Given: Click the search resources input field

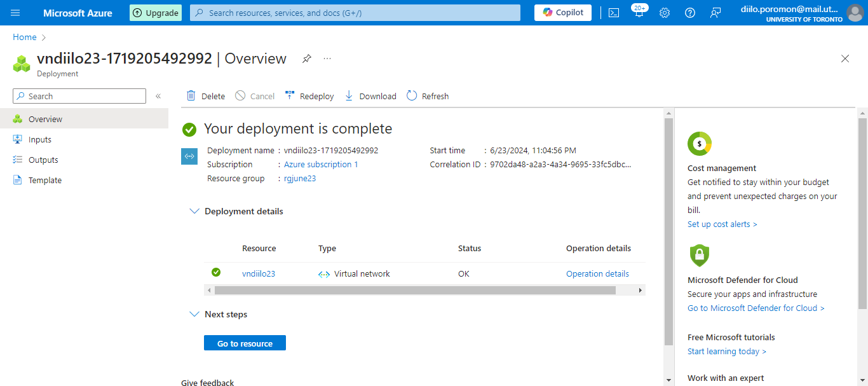Looking at the screenshot, I should tap(355, 12).
